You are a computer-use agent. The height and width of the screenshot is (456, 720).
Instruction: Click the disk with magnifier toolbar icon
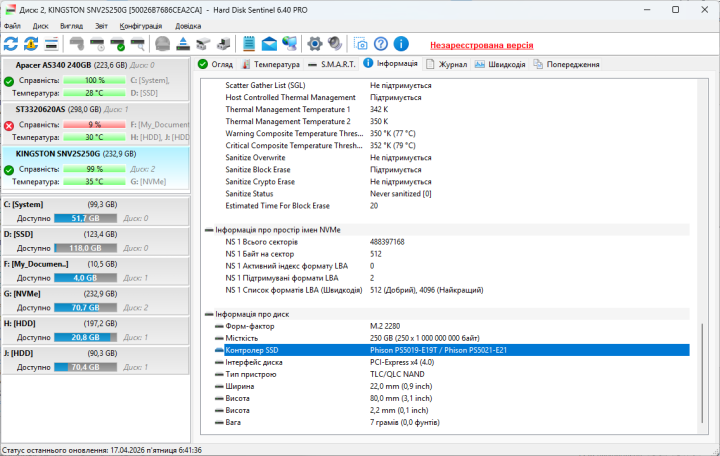pos(138,44)
